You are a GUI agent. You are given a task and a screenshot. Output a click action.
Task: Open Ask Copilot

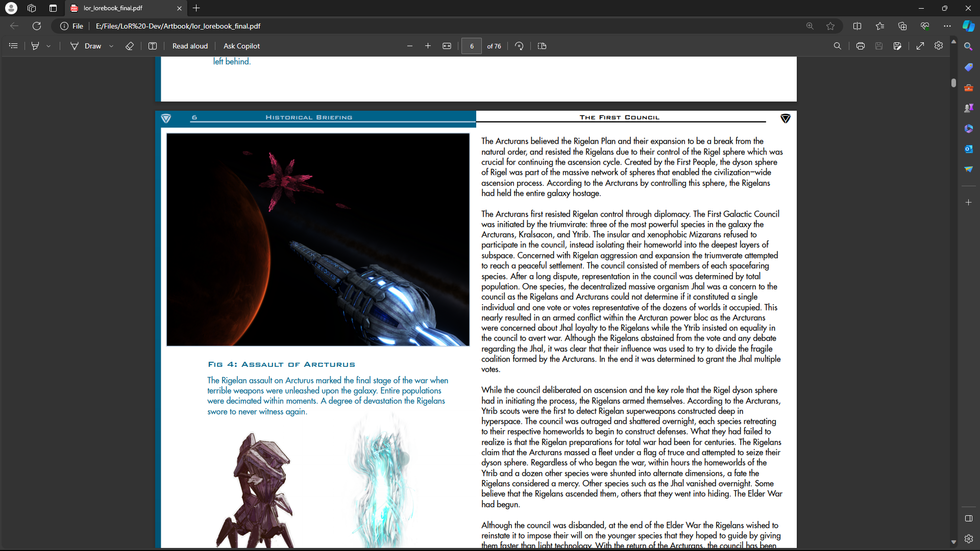pos(241,46)
